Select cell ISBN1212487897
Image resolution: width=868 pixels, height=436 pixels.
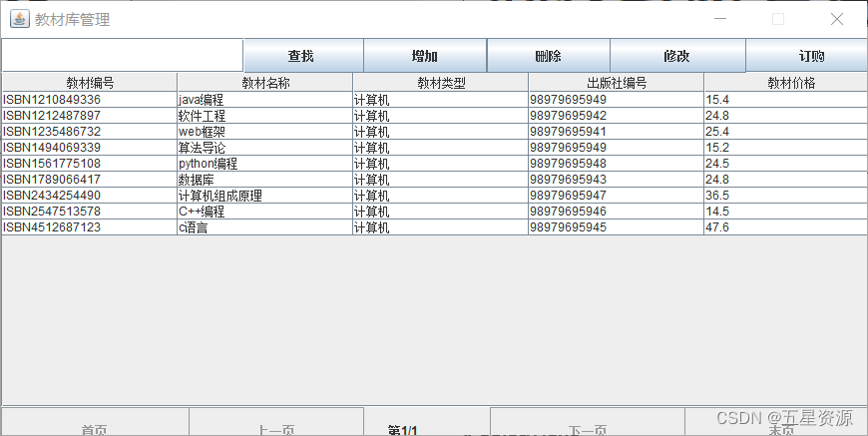point(90,116)
